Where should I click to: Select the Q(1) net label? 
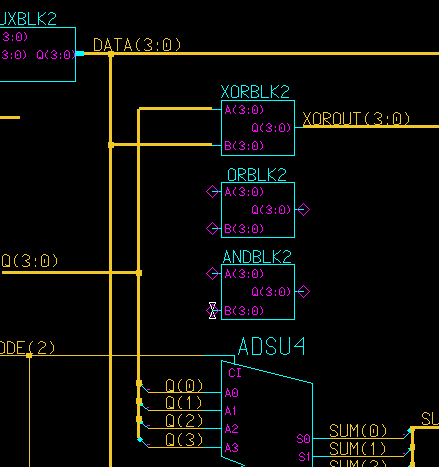point(184,403)
